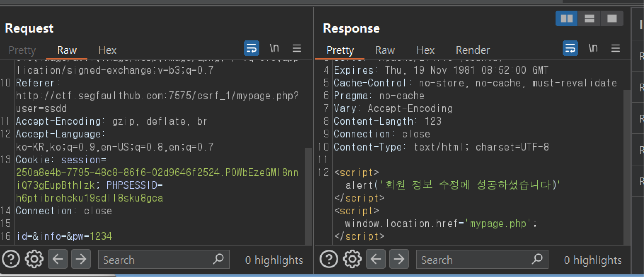
Task: Switch to top-bottom split layout
Action: point(589,18)
